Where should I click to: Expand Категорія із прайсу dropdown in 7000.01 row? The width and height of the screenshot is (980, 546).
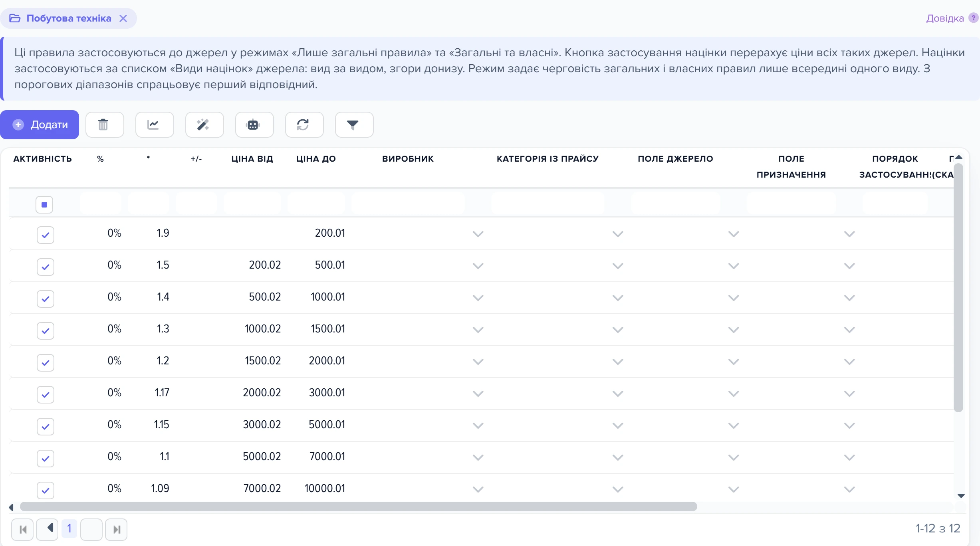pyautogui.click(x=618, y=457)
